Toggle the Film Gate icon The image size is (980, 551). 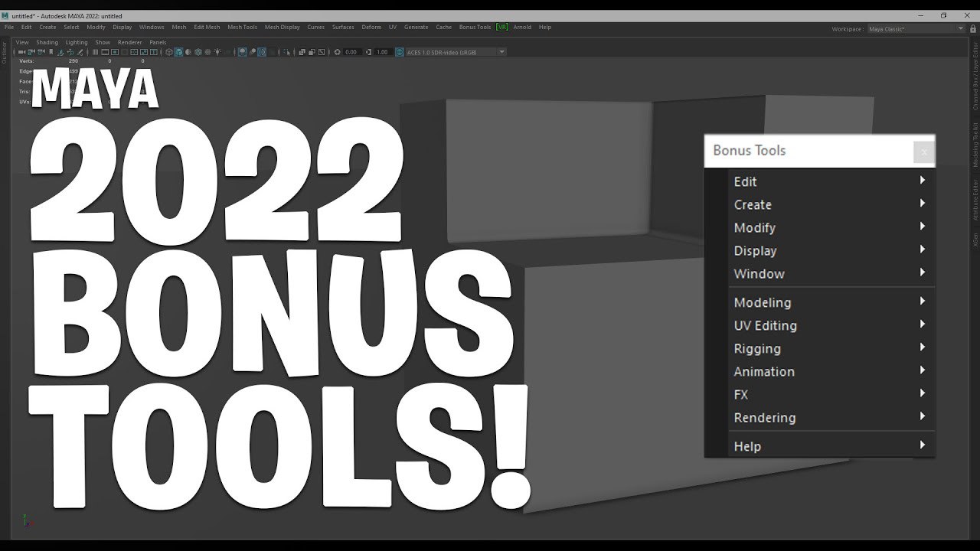click(x=105, y=52)
